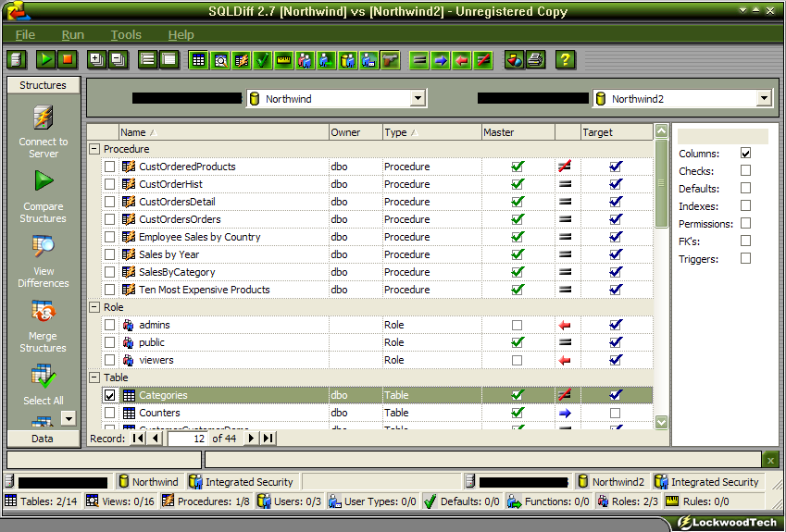Enable the Indexes option checkbox

pos(746,206)
